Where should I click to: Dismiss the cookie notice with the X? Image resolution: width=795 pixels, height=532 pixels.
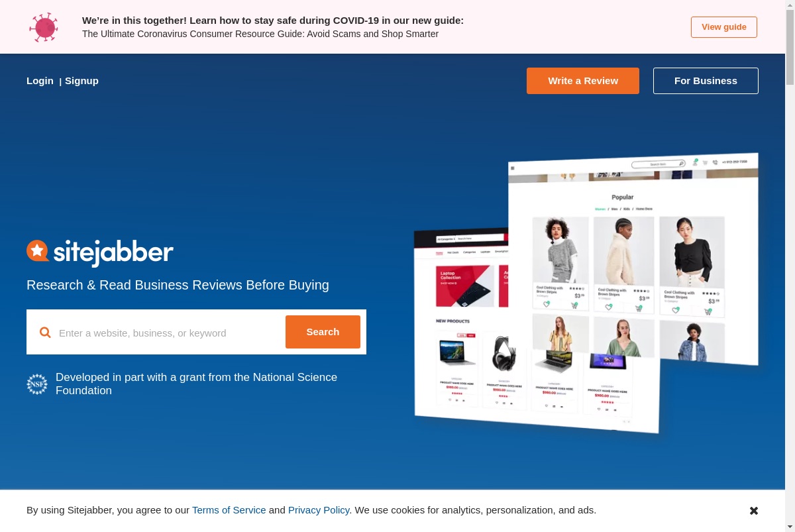tap(754, 511)
